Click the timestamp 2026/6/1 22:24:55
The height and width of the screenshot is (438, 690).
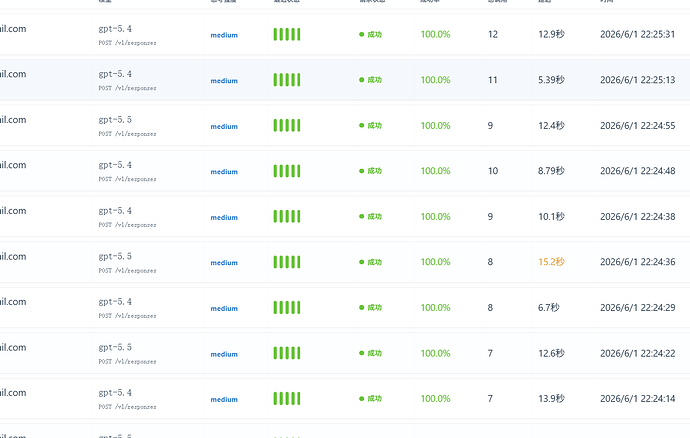click(x=637, y=126)
